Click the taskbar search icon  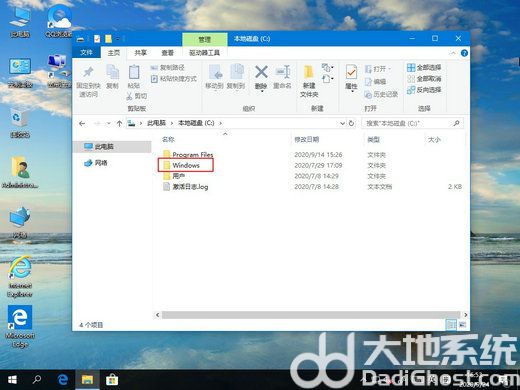pyautogui.click(x=37, y=380)
